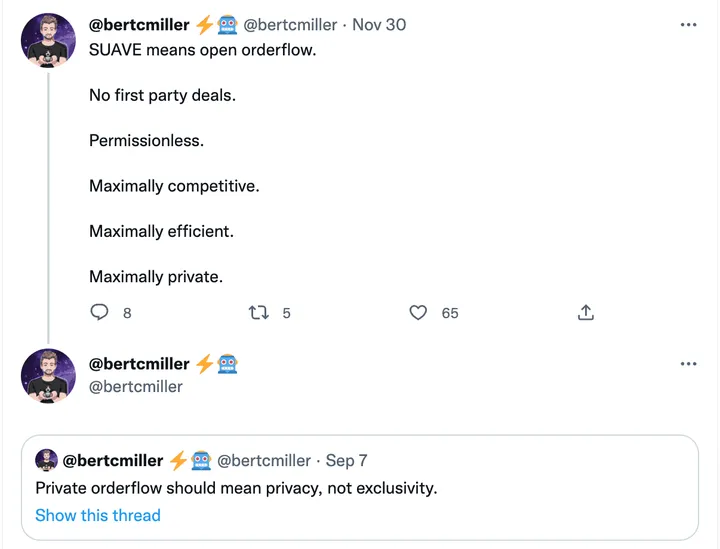The width and height of the screenshot is (720, 549).
Task: Click the first tweet's profile avatar
Action: point(48,41)
